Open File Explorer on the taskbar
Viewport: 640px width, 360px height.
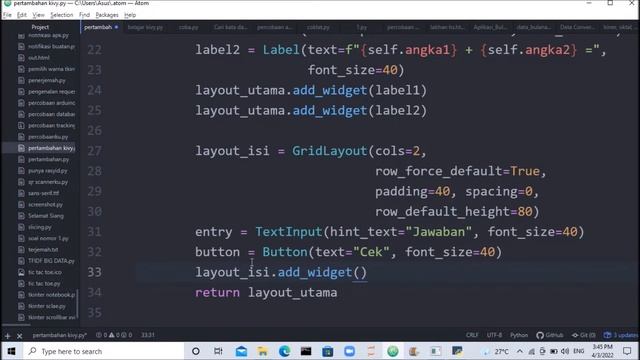(262, 351)
